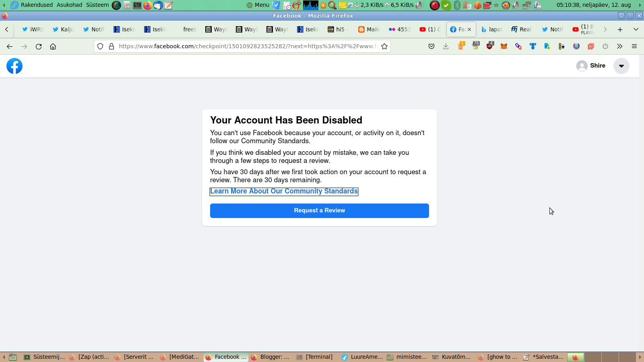
Task: Click the chain link extension icon
Action: coord(518,46)
